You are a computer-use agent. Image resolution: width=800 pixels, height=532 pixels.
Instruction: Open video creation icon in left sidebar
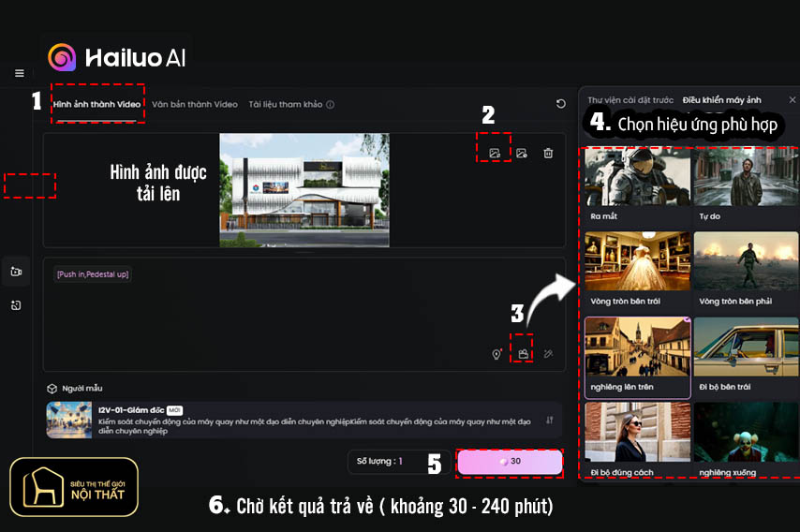coord(16,272)
